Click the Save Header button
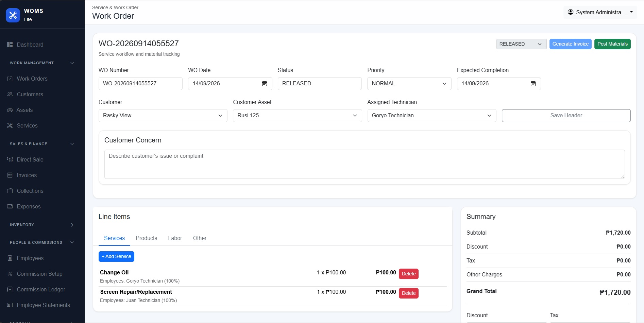The width and height of the screenshot is (644, 323). tap(566, 116)
